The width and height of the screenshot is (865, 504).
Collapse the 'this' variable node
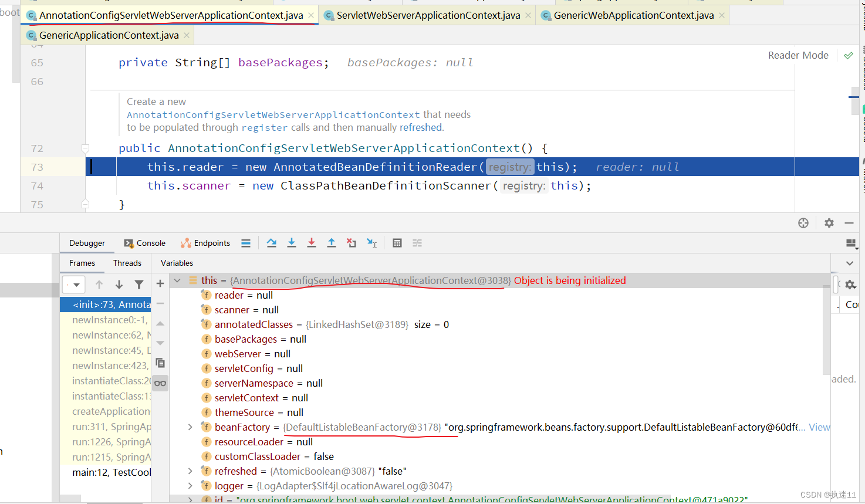pyautogui.click(x=177, y=280)
